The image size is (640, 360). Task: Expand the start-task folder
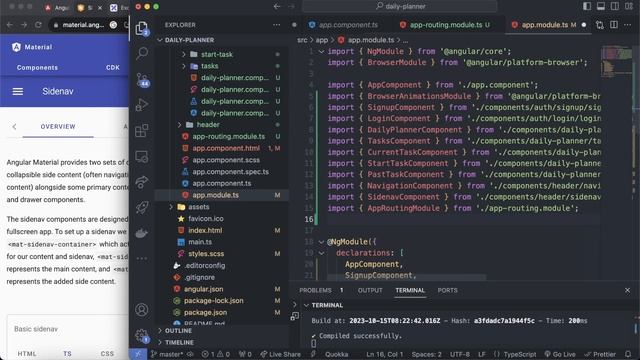(184, 54)
